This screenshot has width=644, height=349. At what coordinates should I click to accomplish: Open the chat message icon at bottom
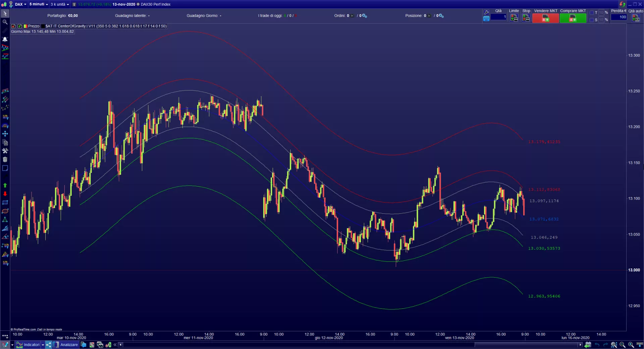click(x=84, y=345)
